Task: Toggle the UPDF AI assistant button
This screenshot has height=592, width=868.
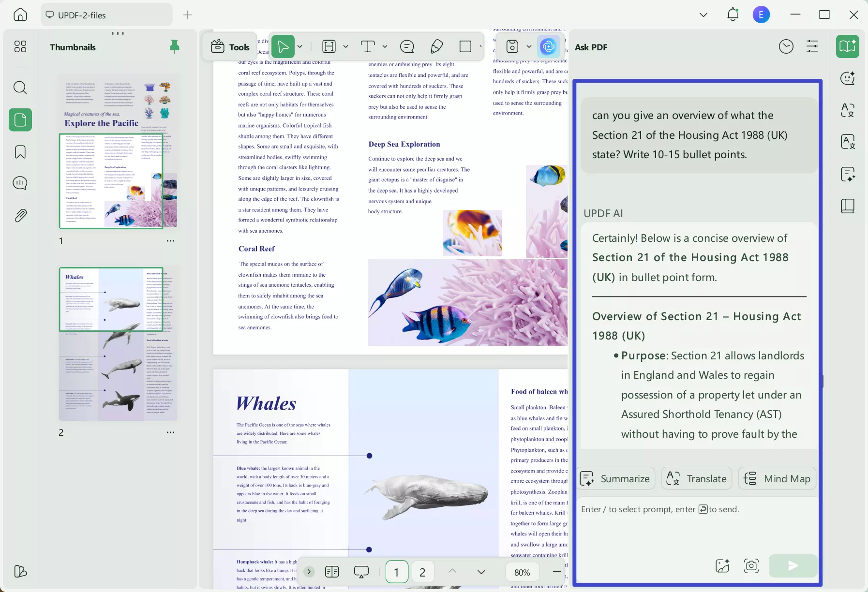Action: 548,46
